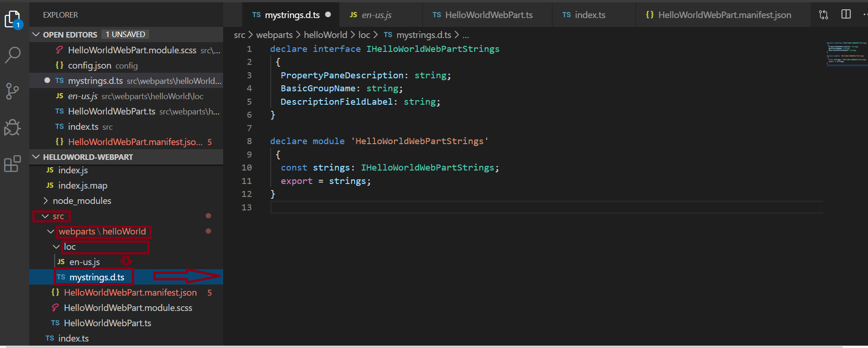This screenshot has width=868, height=348.
Task: Switch to the en-us.js editor tab
Action: coord(381,15)
